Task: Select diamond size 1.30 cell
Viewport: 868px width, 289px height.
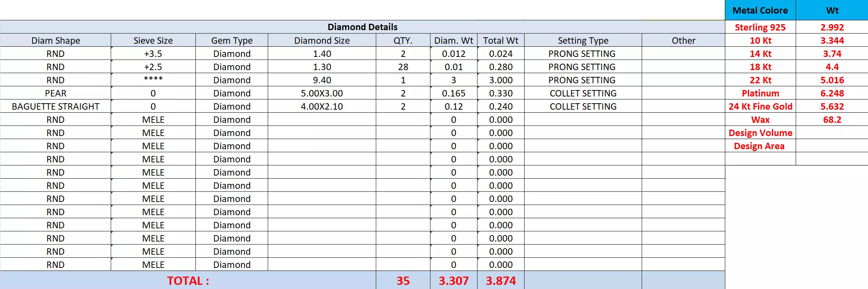Action: click(322, 67)
